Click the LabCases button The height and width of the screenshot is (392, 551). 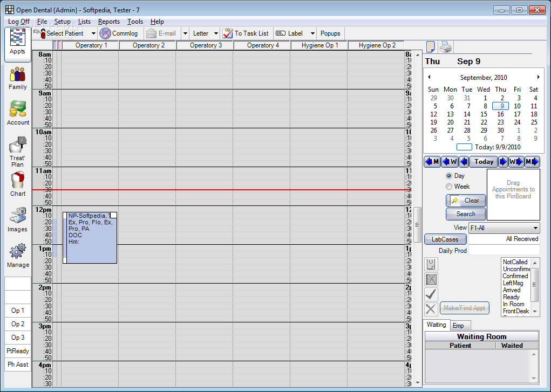point(445,239)
